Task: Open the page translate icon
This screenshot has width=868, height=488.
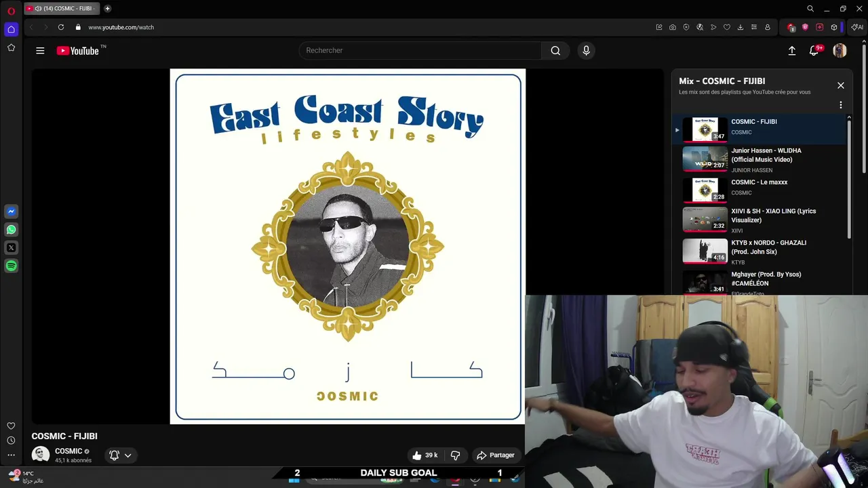Action: 700,27
